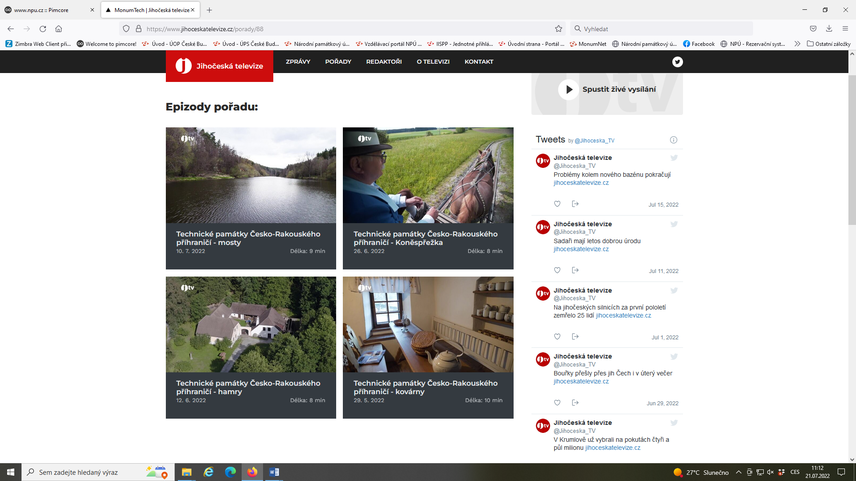Like the tweet about Sadaři úrodu

click(557, 270)
